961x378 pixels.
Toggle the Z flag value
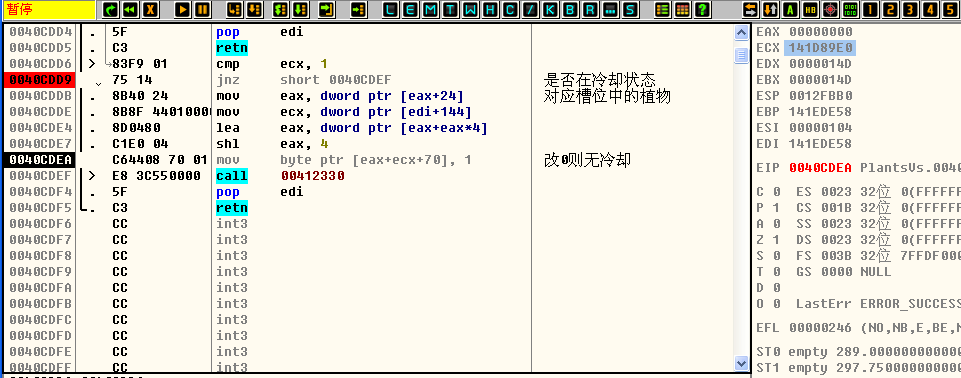click(777, 240)
